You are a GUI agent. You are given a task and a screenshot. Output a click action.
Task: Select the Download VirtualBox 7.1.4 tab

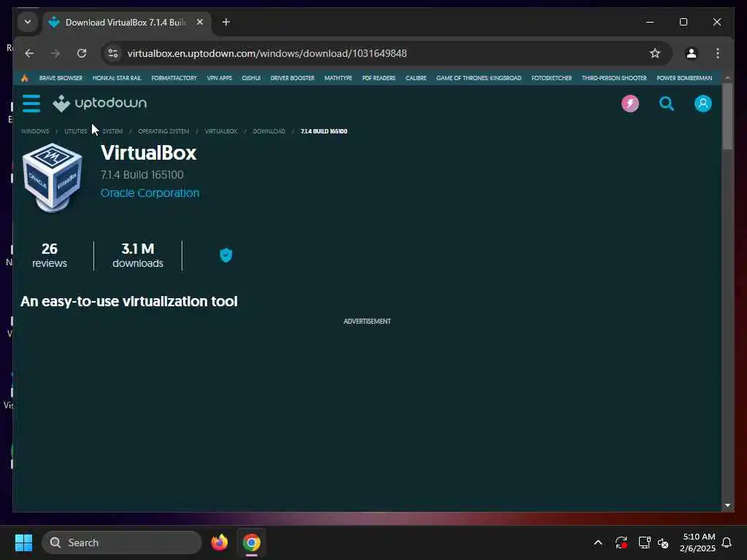point(127,23)
